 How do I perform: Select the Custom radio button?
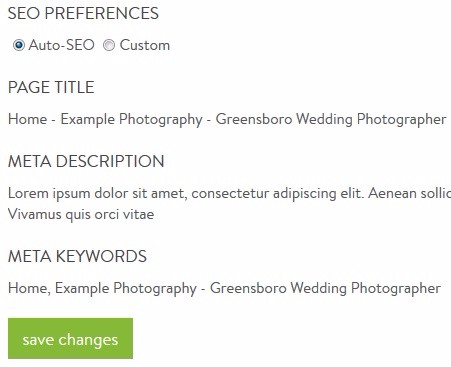point(109,45)
